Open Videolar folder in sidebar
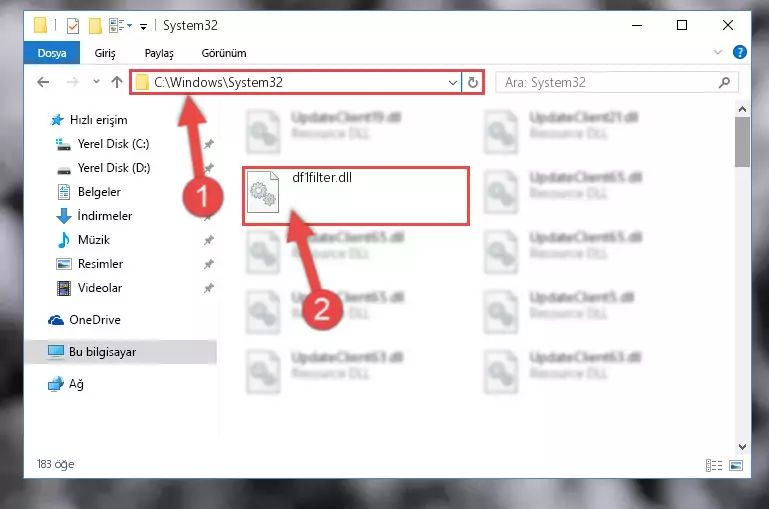 (x=100, y=288)
